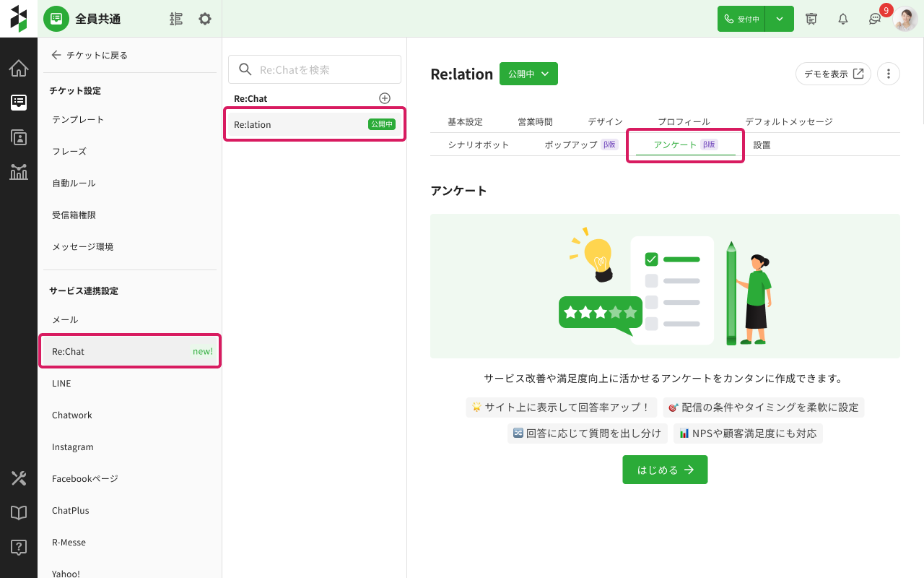This screenshot has height=578, width=924.
Task: Click the 配信の条件やタイミングを柔軟に設定 tag
Action: [x=764, y=407]
